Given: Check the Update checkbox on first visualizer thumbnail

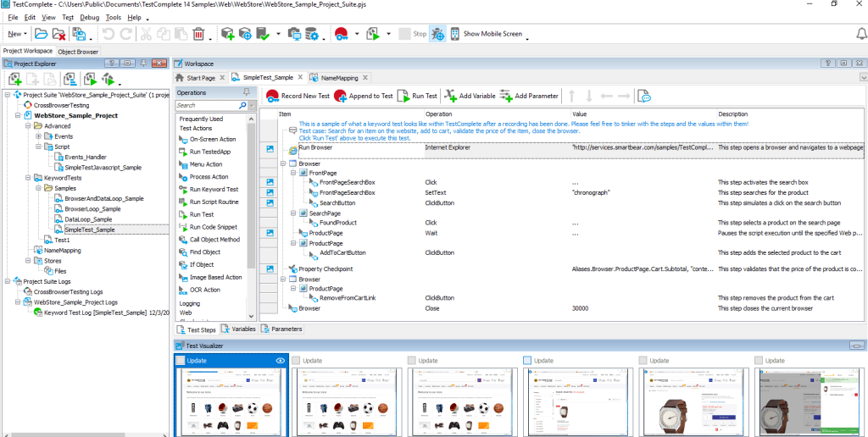Looking at the screenshot, I should 181,360.
